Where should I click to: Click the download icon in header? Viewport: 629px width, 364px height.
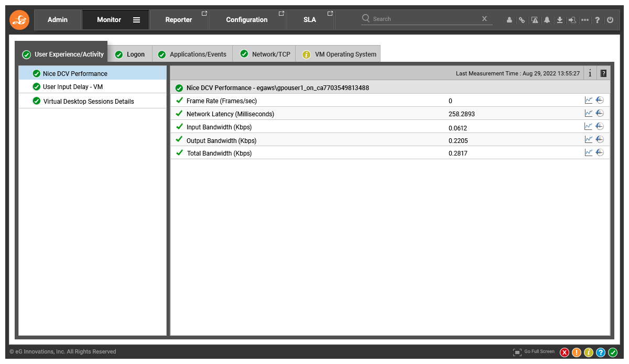(x=560, y=20)
